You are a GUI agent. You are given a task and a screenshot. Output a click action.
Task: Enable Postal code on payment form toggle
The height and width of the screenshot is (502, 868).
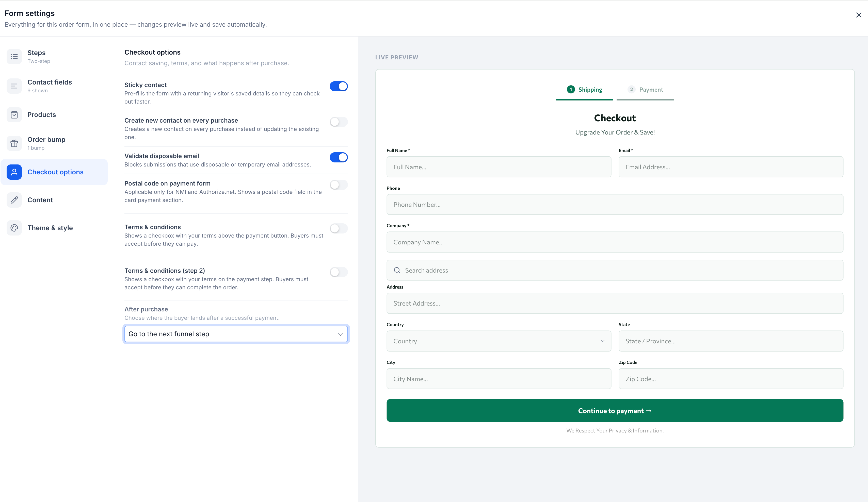click(x=339, y=185)
